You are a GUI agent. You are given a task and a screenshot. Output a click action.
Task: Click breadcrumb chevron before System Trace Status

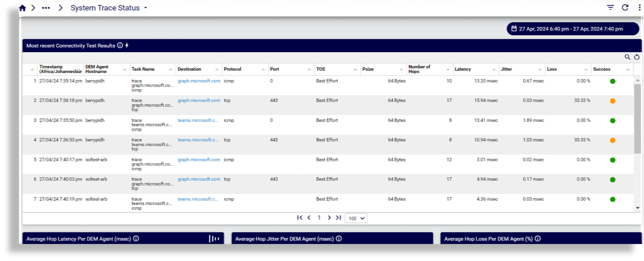61,8
